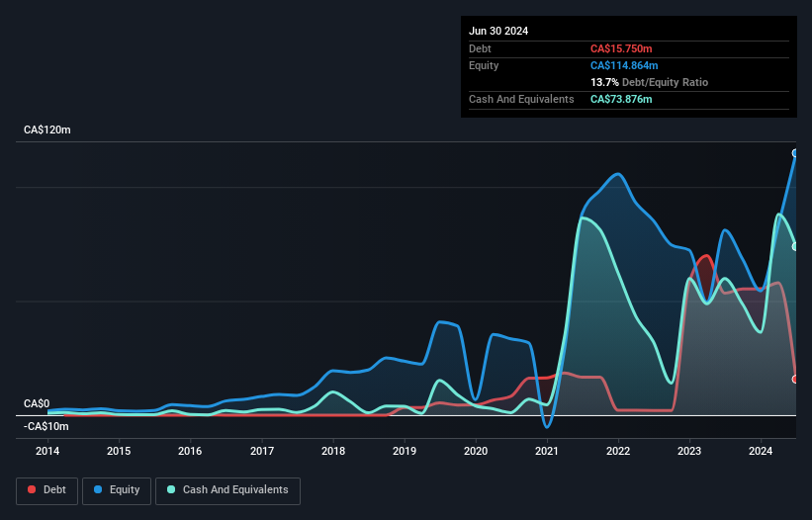Select the 2024 x-axis label
The image size is (812, 520).
point(761,451)
